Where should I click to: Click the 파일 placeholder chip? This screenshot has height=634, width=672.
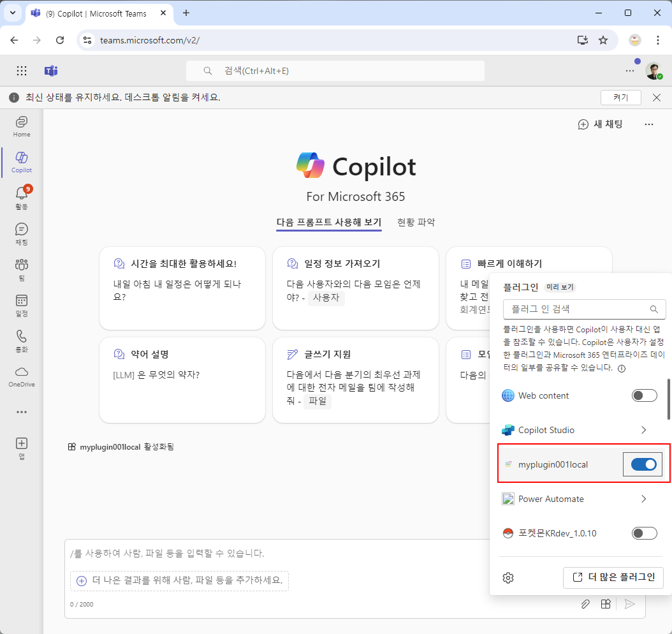pos(317,401)
